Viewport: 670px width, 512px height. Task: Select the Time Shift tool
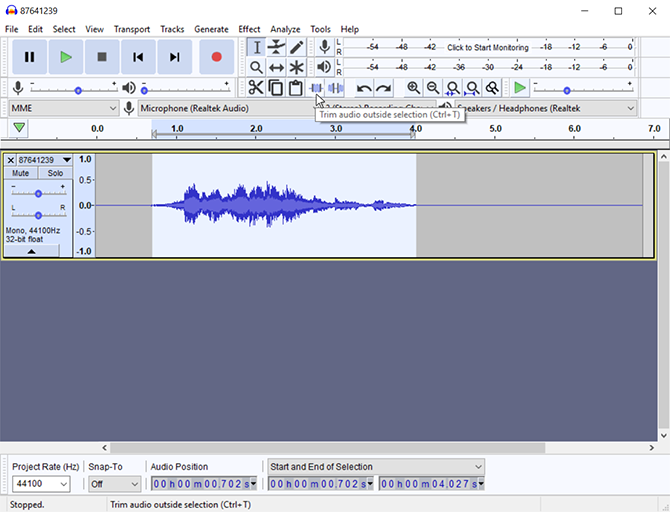point(276,67)
